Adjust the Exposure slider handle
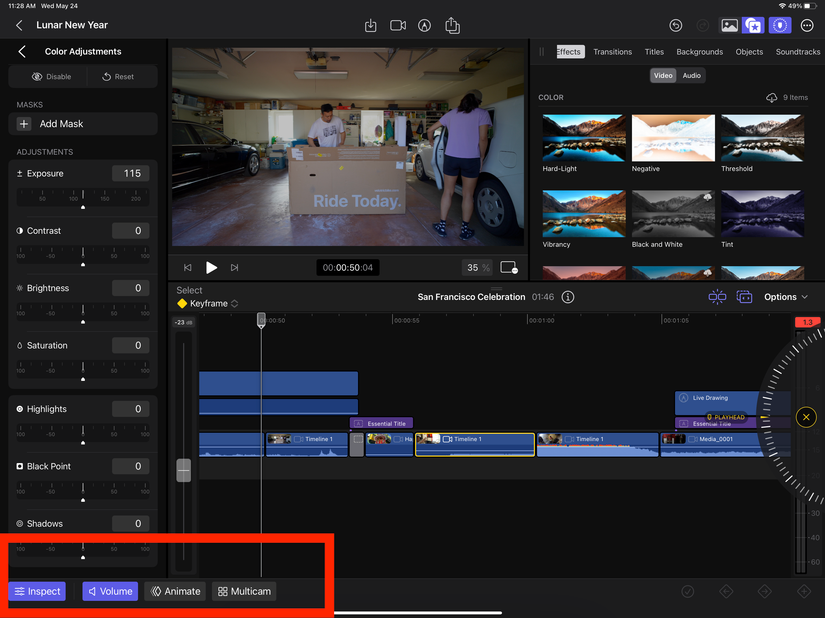 tap(83, 207)
